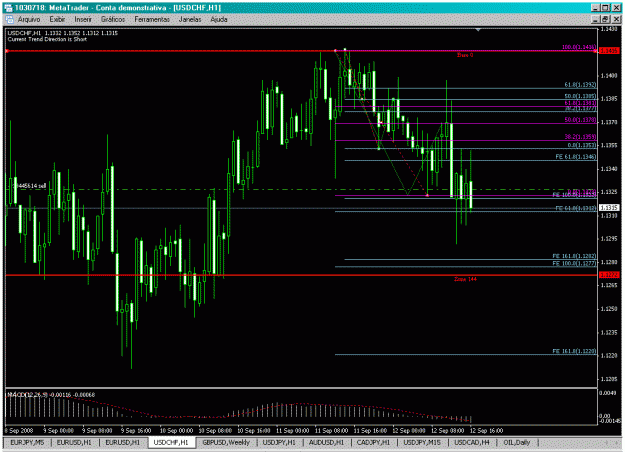The width and height of the screenshot is (625, 452).
Task: Click the white 1.1315 current price tag
Action: (609, 208)
